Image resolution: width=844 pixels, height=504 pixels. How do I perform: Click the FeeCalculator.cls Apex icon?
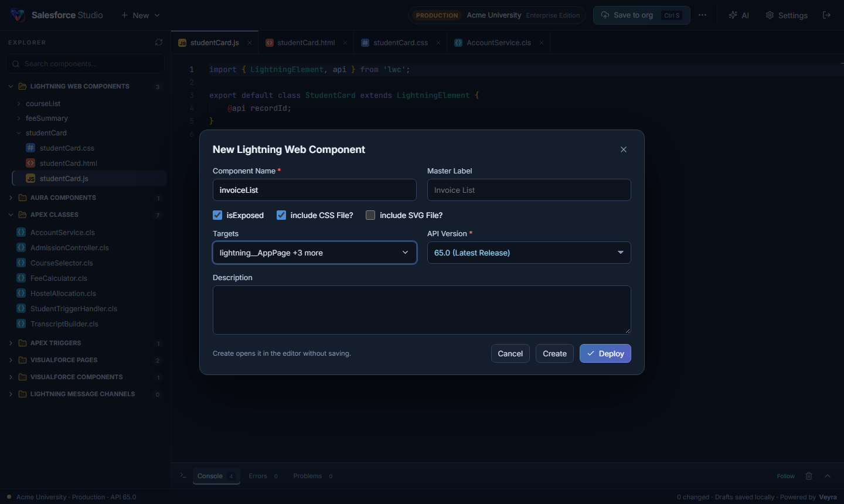tap(21, 278)
